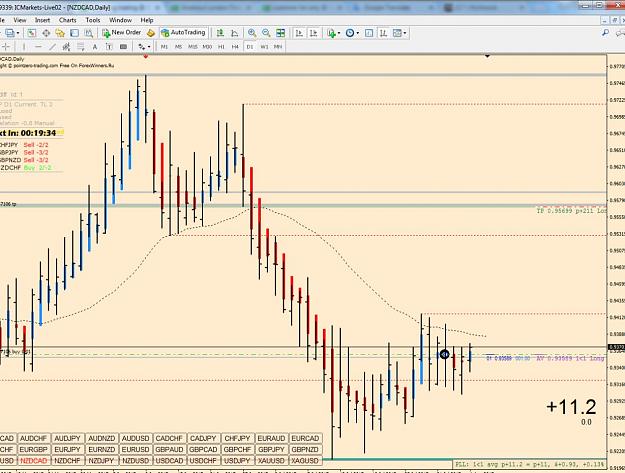Viewport: 625px width, 473px height.
Task: Open the Insert menu
Action: pyautogui.click(x=42, y=20)
